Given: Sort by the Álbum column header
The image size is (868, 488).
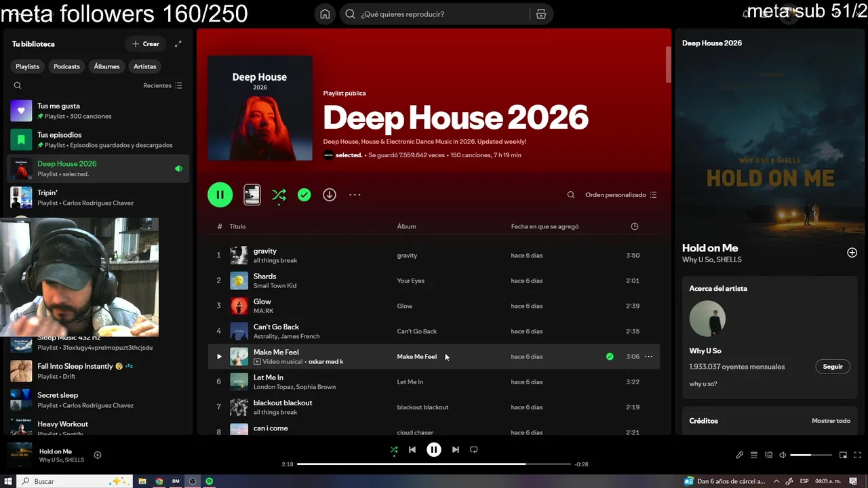Looking at the screenshot, I should pyautogui.click(x=406, y=226).
